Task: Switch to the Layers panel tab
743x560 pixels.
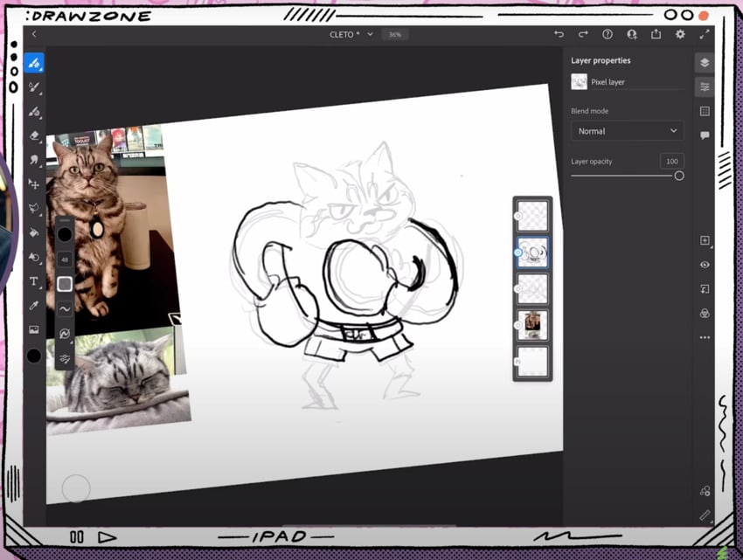Action: 705,62
